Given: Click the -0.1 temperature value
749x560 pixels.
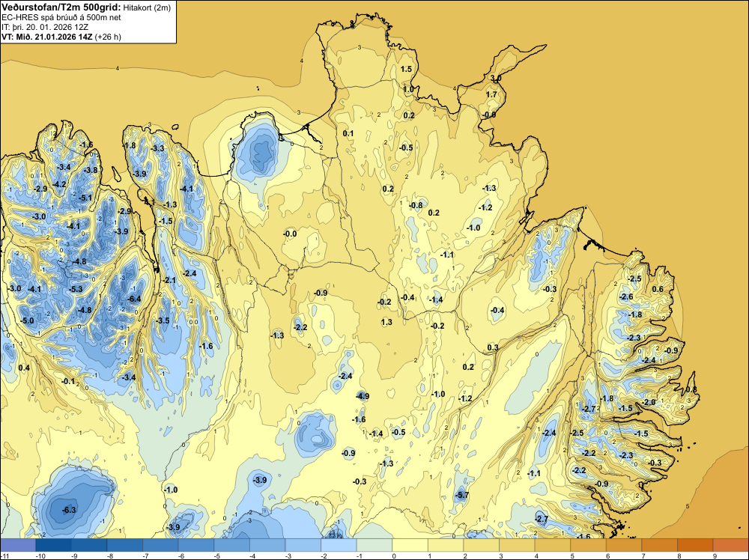Looking at the screenshot, I should (69, 381).
